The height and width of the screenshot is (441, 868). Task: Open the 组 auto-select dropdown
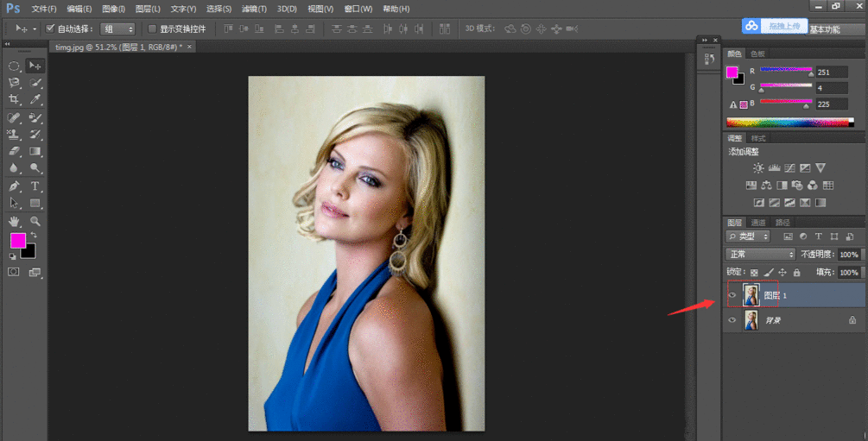click(x=117, y=28)
